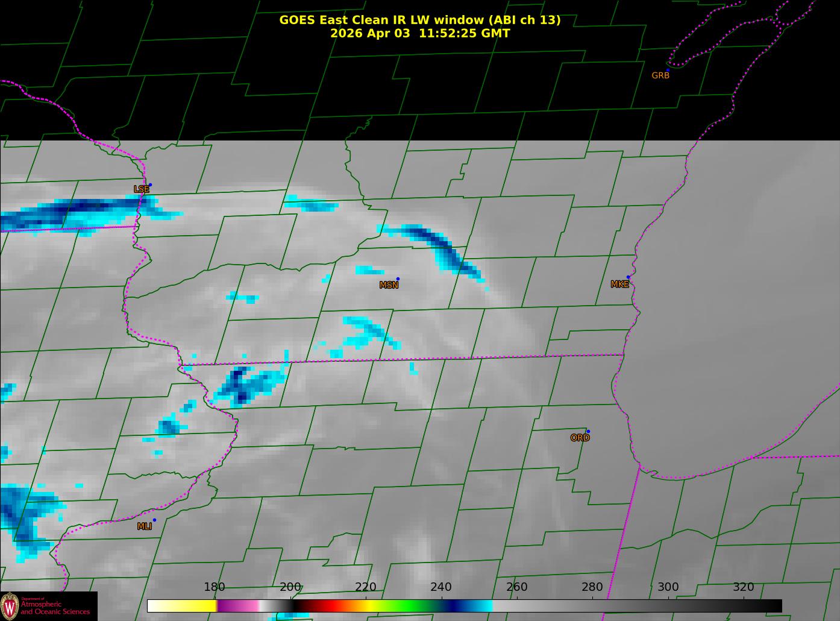Select the LSE station marker dot
The image size is (840, 621).
[150, 185]
